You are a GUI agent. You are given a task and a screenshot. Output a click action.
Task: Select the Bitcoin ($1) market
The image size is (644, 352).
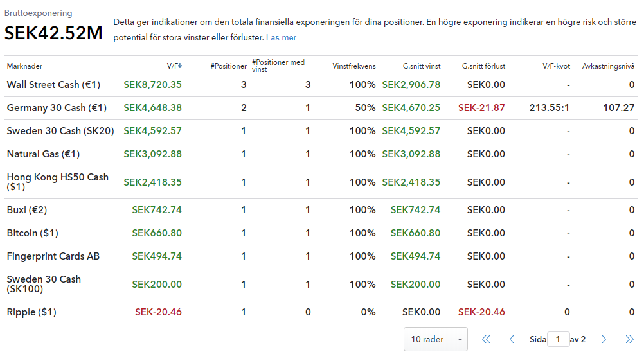pos(32,233)
